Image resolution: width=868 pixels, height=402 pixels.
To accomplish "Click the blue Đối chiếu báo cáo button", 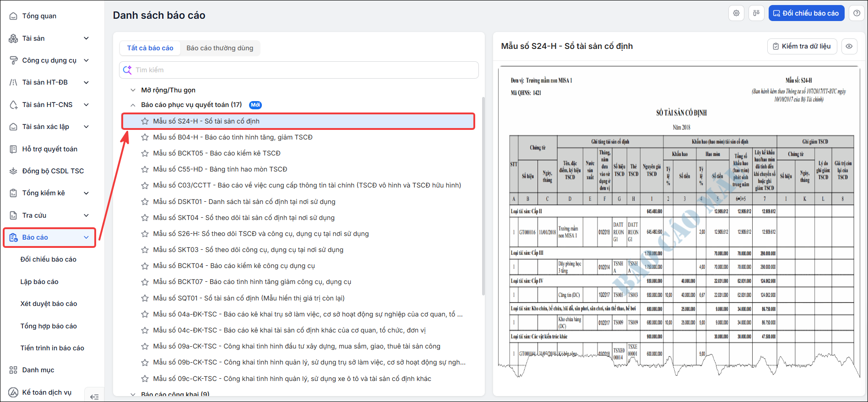I will pyautogui.click(x=806, y=13).
